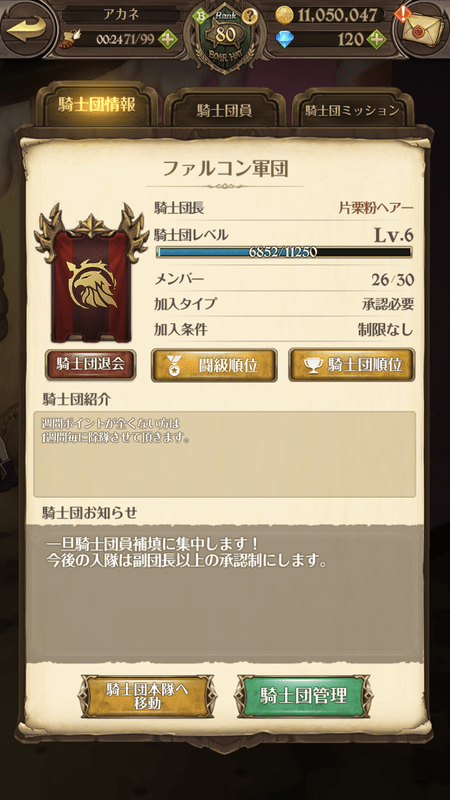Tap the Rank 80 Boar Hat badge

225,37
